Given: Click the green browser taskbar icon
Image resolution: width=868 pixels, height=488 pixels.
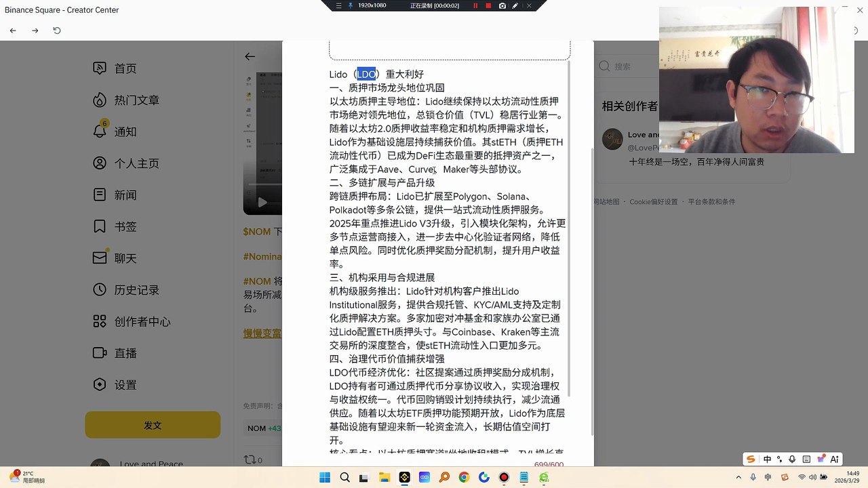Looking at the screenshot, I should coord(544,478).
